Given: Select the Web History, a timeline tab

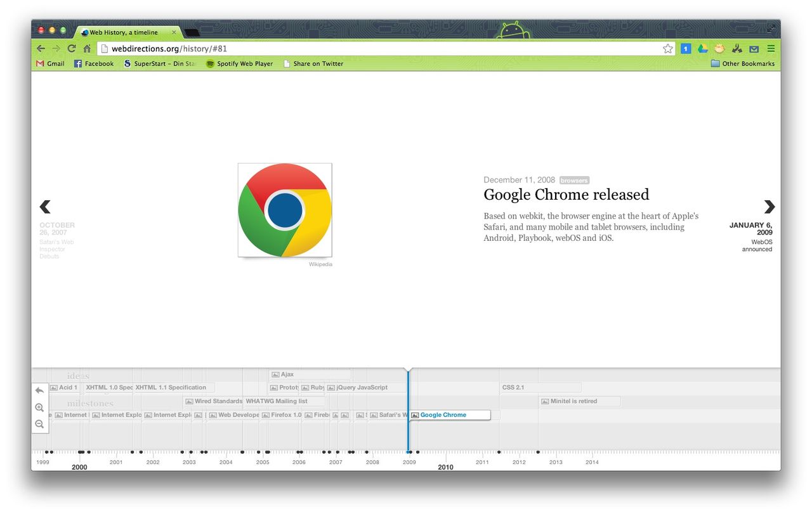Looking at the screenshot, I should click(x=126, y=32).
